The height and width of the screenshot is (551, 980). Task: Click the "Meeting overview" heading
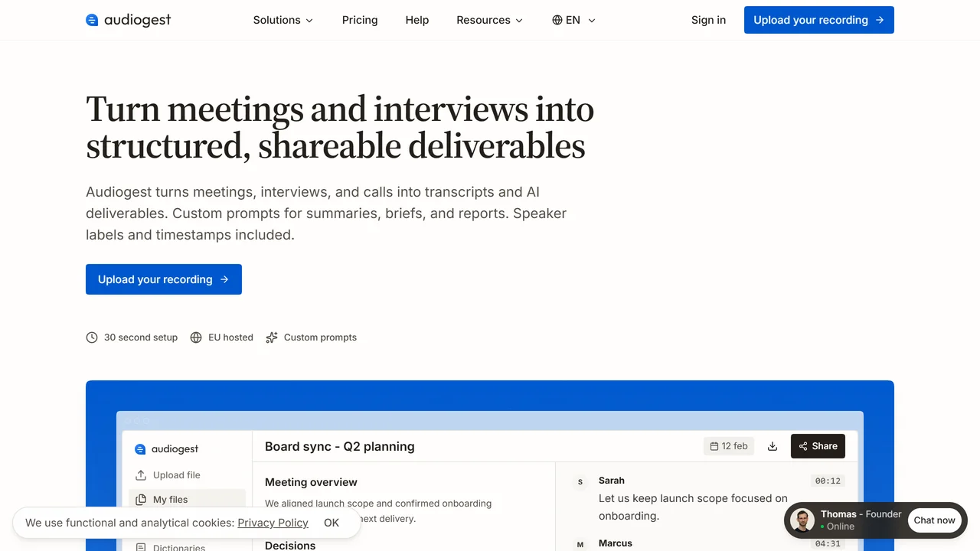[311, 482]
